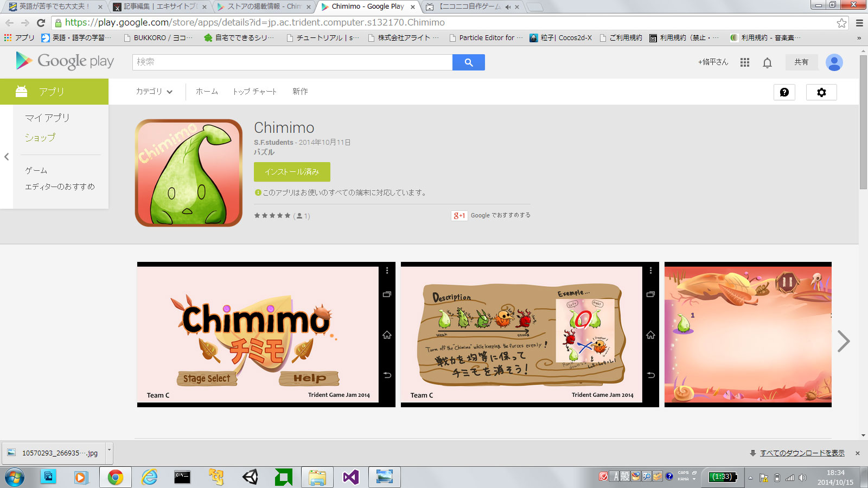Open the user profile avatar
The image size is (868, 488).
[834, 62]
